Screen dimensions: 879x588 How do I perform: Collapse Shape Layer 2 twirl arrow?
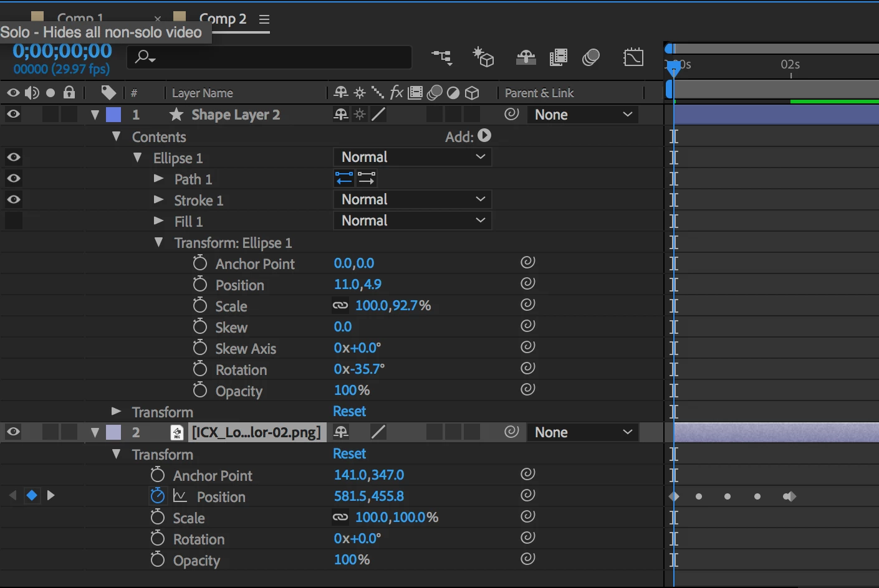coord(95,115)
